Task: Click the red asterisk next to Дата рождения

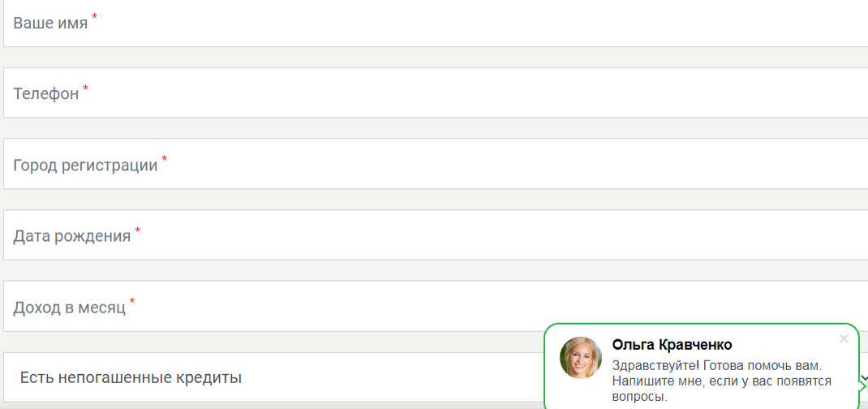Action: click(138, 230)
